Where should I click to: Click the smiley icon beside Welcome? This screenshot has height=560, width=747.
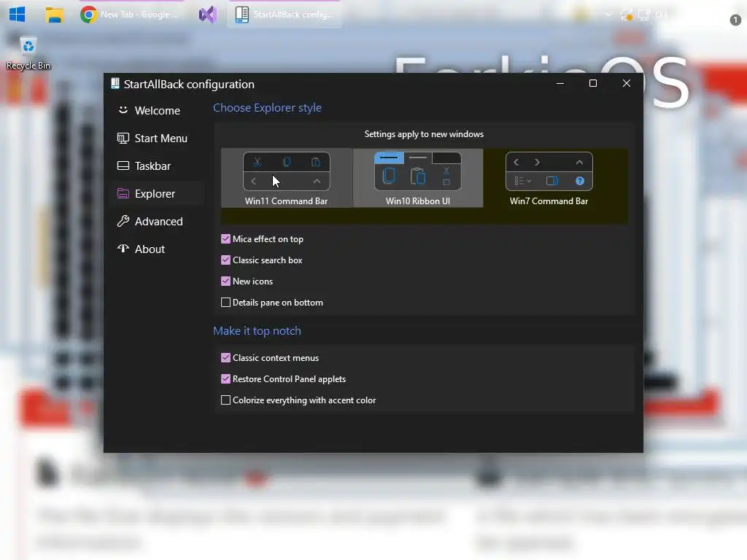[123, 110]
